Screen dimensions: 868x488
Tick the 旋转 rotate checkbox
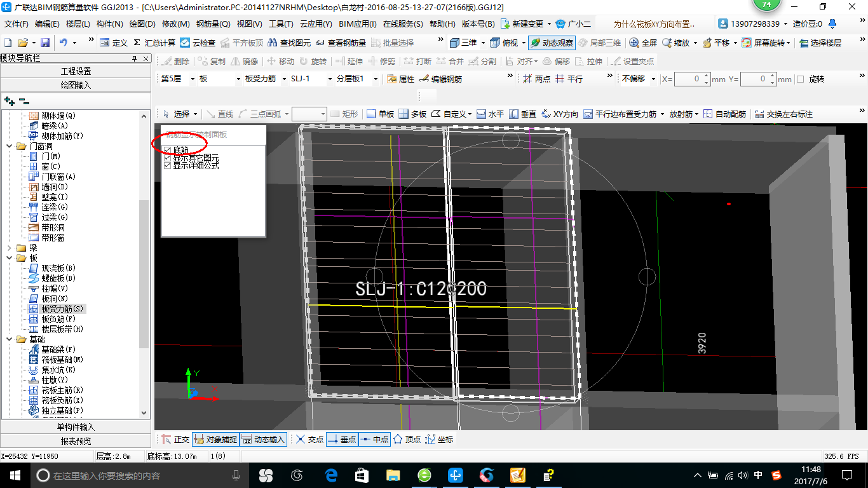pyautogui.click(x=800, y=79)
